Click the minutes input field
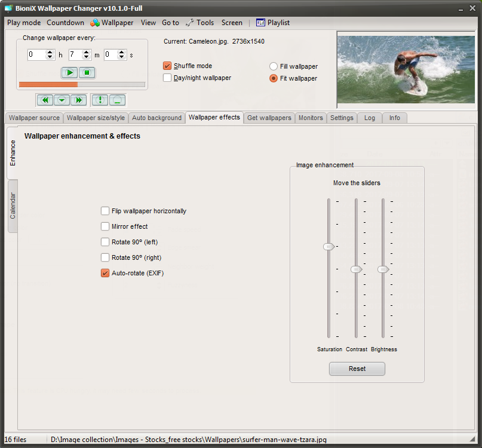The image size is (482, 448). pyautogui.click(x=76, y=55)
